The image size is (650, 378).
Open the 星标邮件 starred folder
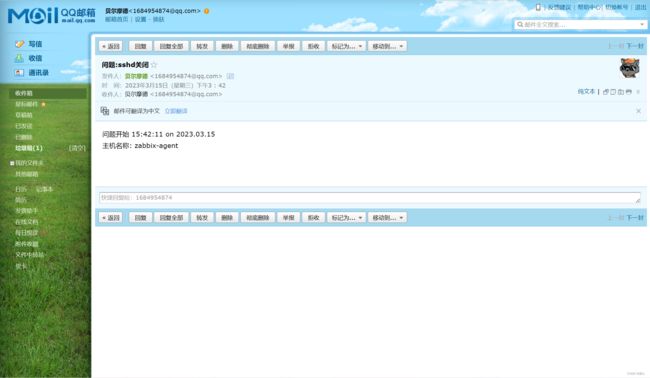pos(27,104)
